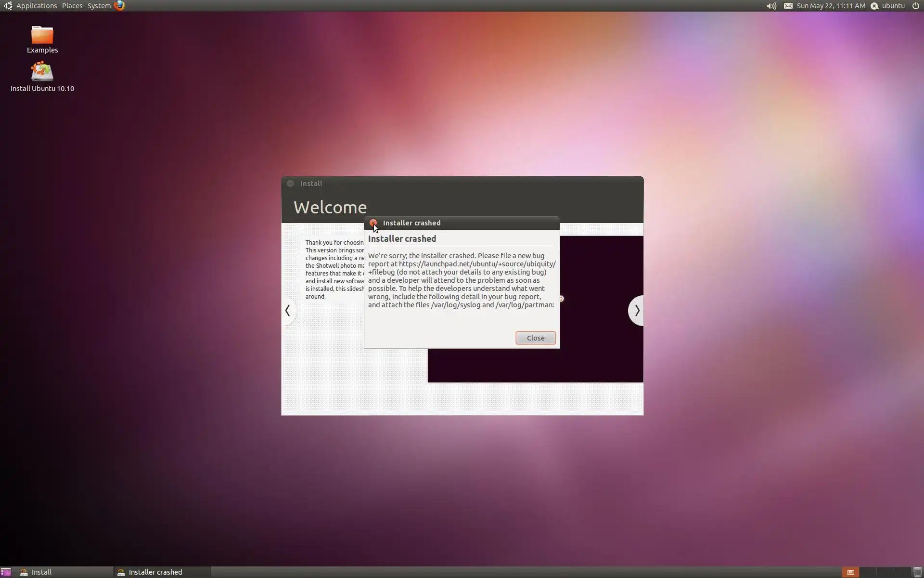Click the show desktop icon in bottom-left
924x578 pixels.
5,572
